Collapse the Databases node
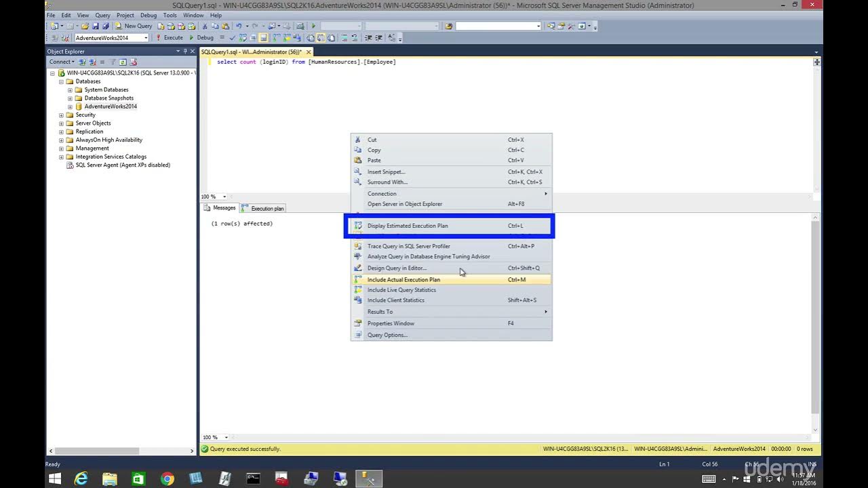 click(x=61, y=81)
